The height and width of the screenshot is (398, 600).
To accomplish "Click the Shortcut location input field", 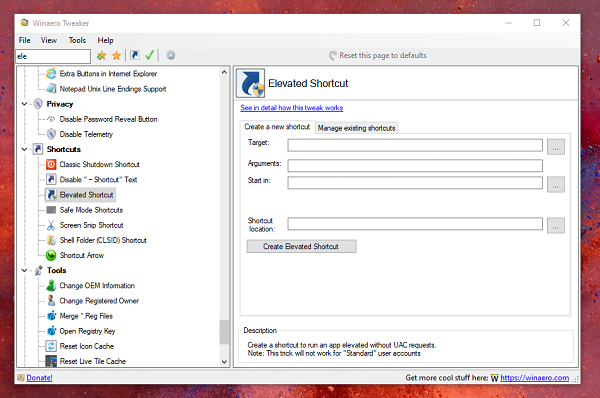I will click(415, 224).
